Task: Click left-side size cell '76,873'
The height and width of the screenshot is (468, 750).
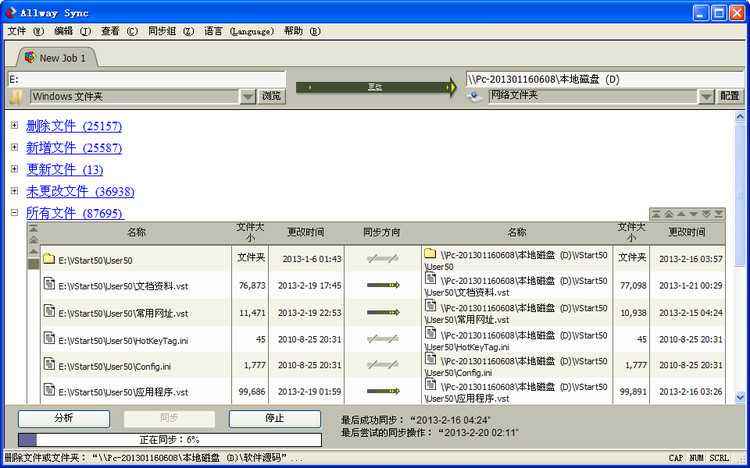Action: click(252, 286)
